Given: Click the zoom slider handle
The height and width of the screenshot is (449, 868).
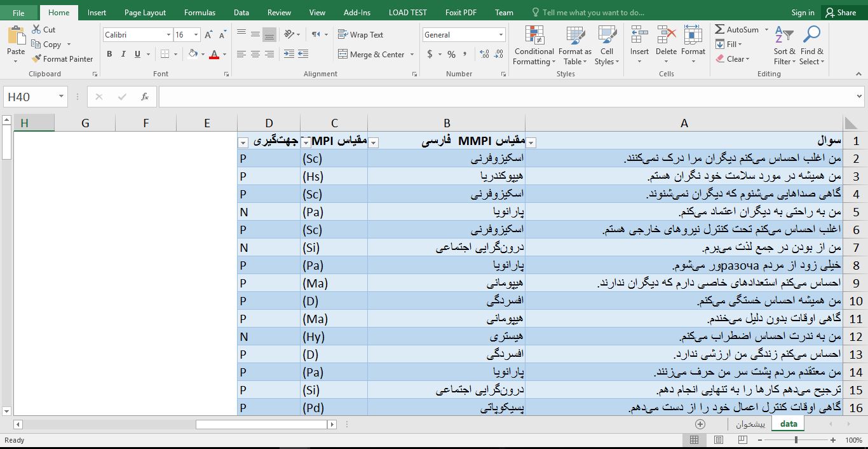Looking at the screenshot, I should pyautogui.click(x=796, y=439).
